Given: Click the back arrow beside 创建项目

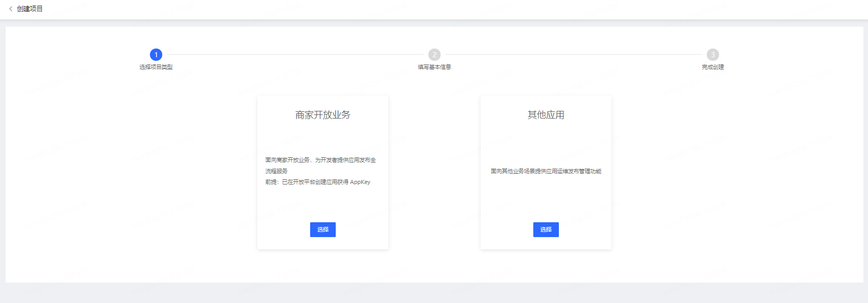Looking at the screenshot, I should [11, 9].
